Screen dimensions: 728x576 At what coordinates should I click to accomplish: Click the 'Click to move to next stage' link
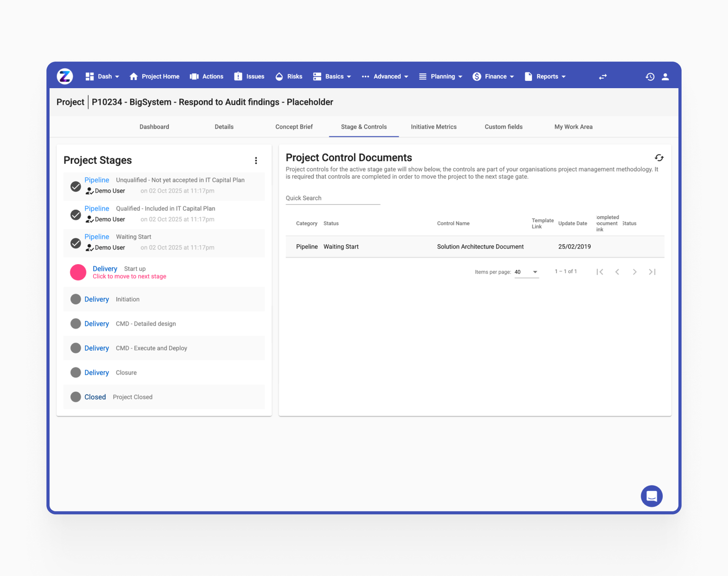129,276
